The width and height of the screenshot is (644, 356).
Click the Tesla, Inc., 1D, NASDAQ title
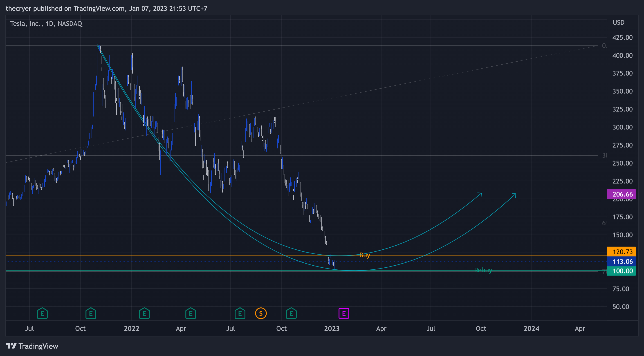tap(46, 23)
